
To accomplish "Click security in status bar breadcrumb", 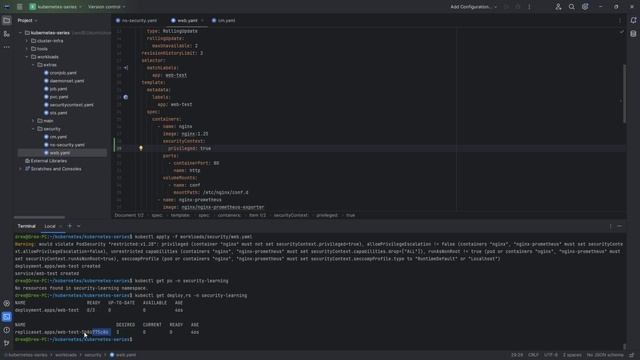I will coord(93,355).
